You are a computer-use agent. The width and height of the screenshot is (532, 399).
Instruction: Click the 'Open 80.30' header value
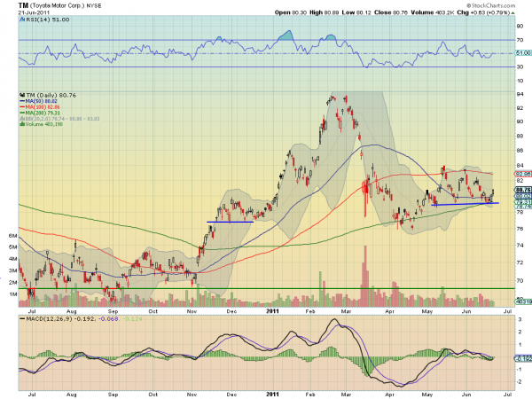(x=291, y=12)
